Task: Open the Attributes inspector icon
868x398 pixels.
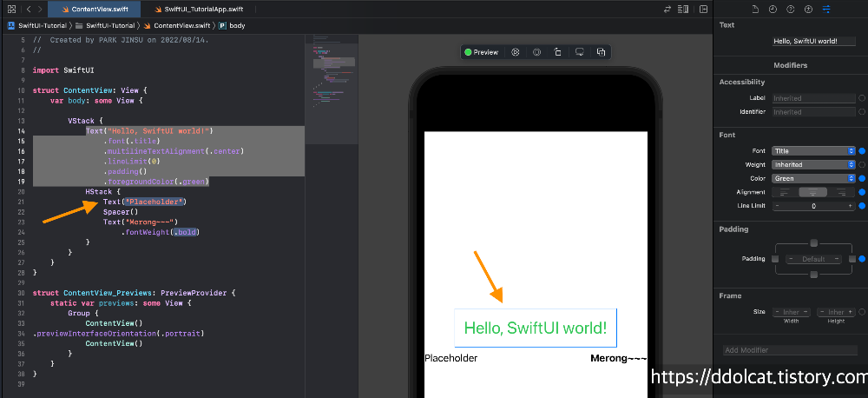Action: point(826,9)
